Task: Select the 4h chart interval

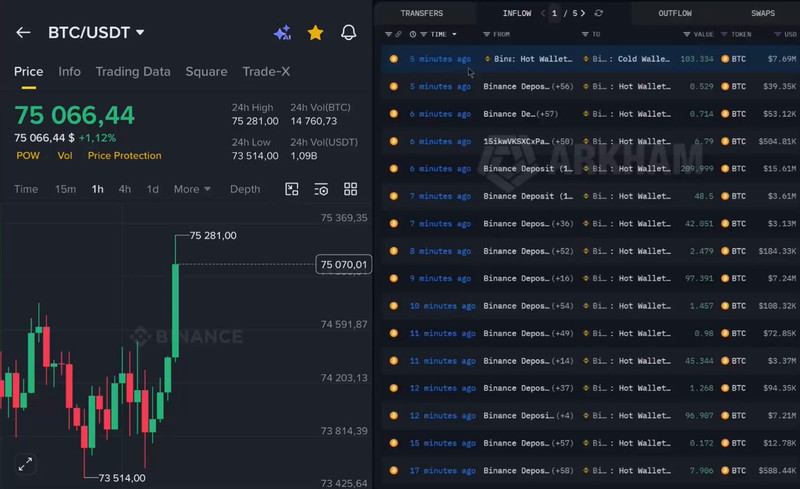Action: click(x=125, y=189)
